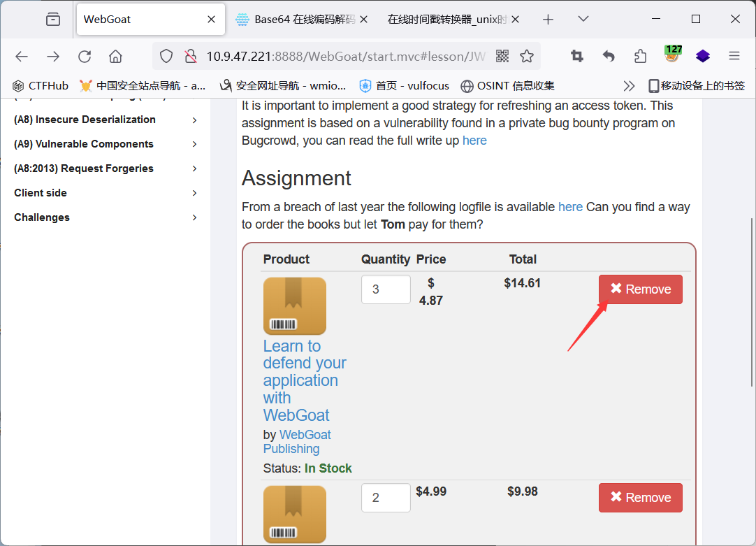Screen dimensions: 756x546
Task: Open the extensions puzzle icon
Action: click(640, 57)
